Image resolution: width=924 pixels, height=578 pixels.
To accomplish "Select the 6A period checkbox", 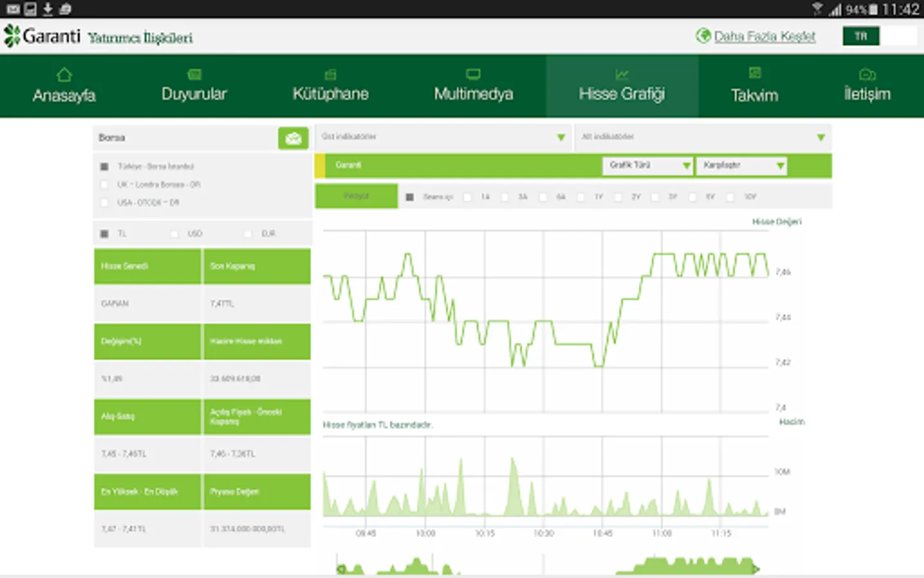I will point(543,197).
